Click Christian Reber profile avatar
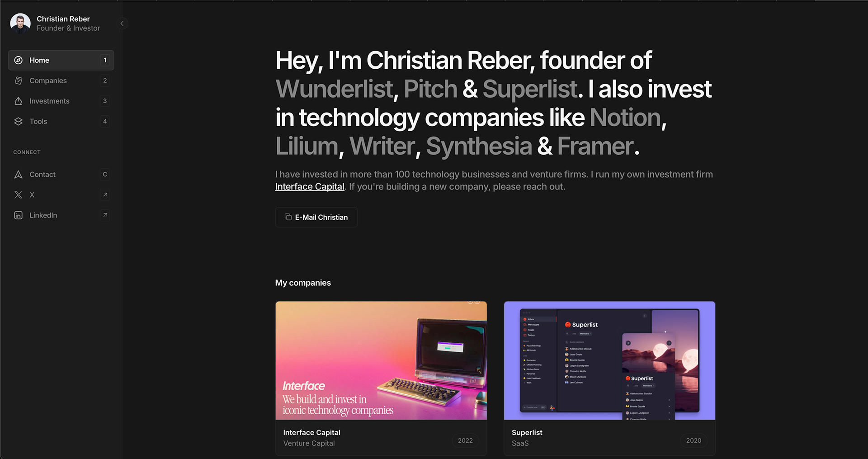The image size is (868, 459). pyautogui.click(x=20, y=24)
